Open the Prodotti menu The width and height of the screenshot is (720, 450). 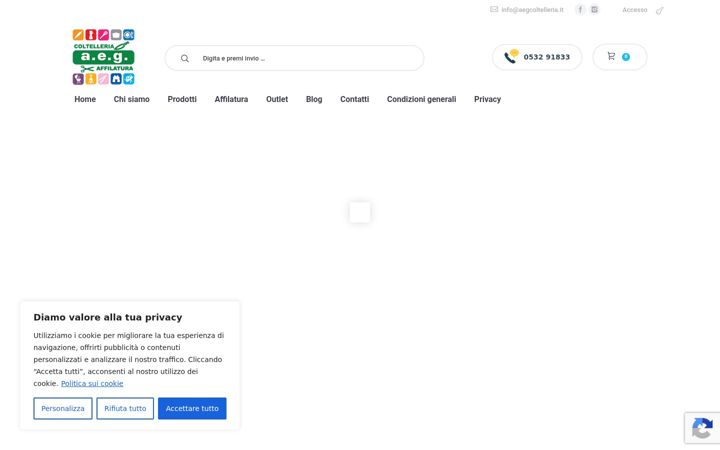click(182, 99)
